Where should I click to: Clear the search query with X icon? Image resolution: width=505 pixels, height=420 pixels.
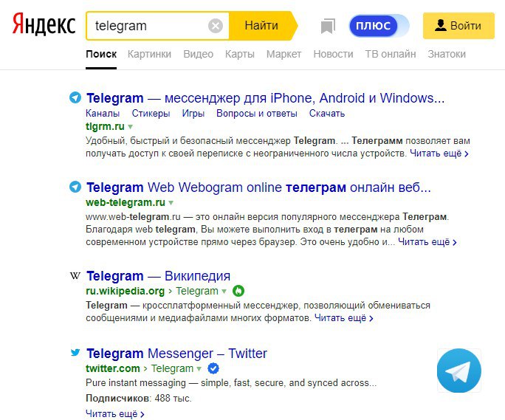pos(216,26)
